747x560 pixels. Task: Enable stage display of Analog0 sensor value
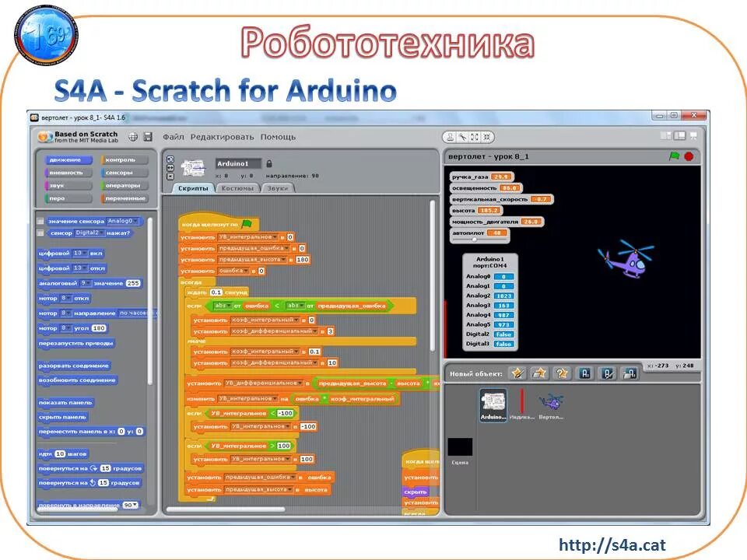pos(40,221)
